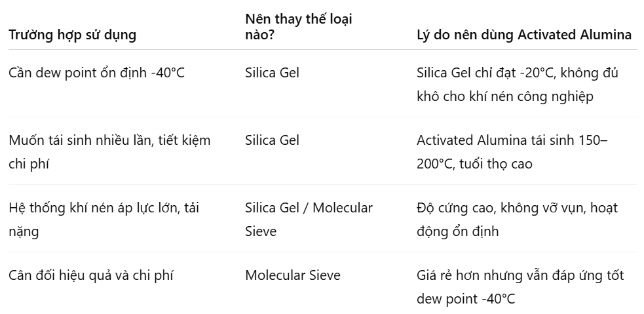Select the 'Silica Gel' cell in the first row
The width and height of the screenshot is (644, 314).
point(272,73)
